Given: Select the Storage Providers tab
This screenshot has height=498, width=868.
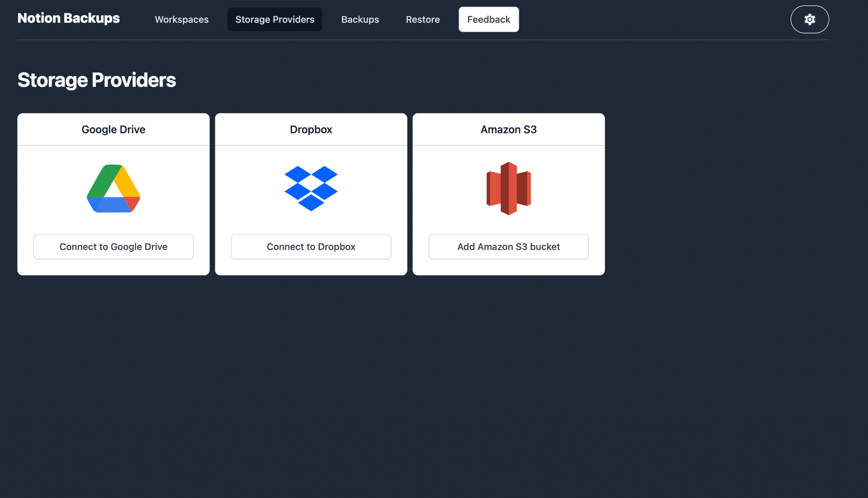Looking at the screenshot, I should (x=274, y=19).
